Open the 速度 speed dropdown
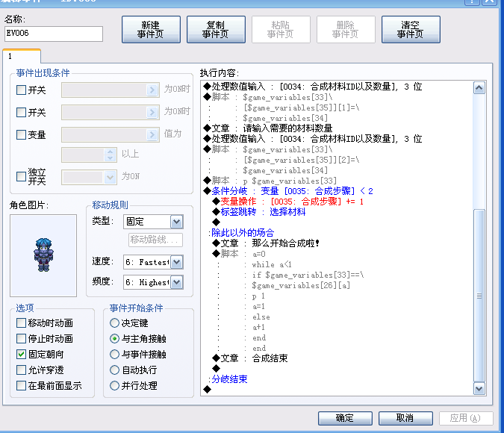 (176, 262)
